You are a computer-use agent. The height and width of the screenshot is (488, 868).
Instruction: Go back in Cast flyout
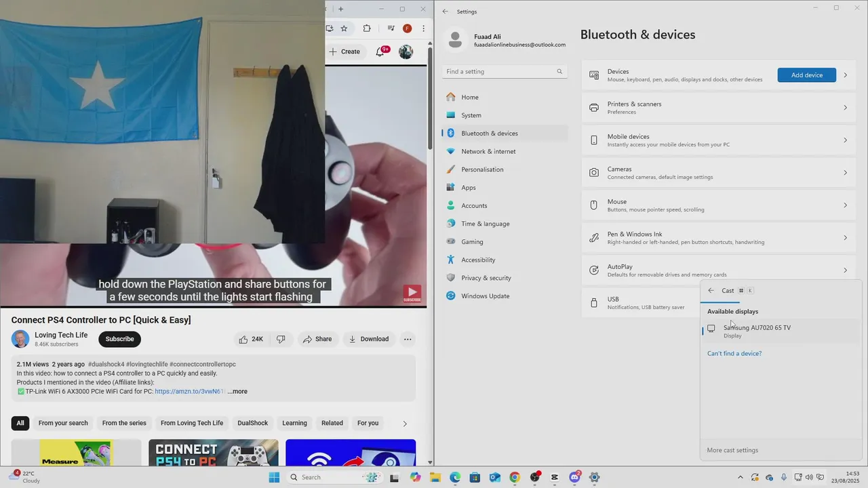711,291
